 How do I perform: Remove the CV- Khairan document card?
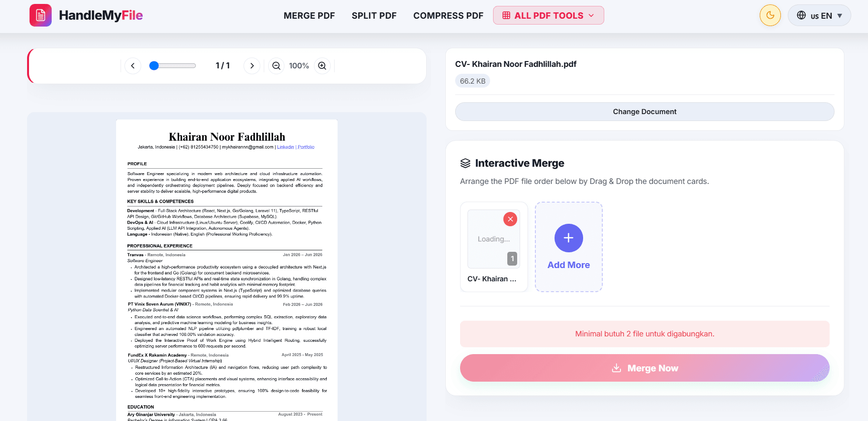tap(510, 219)
